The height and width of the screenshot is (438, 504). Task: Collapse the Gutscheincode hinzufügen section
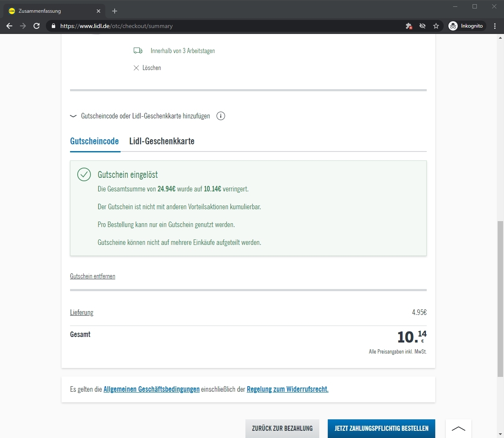(x=73, y=116)
